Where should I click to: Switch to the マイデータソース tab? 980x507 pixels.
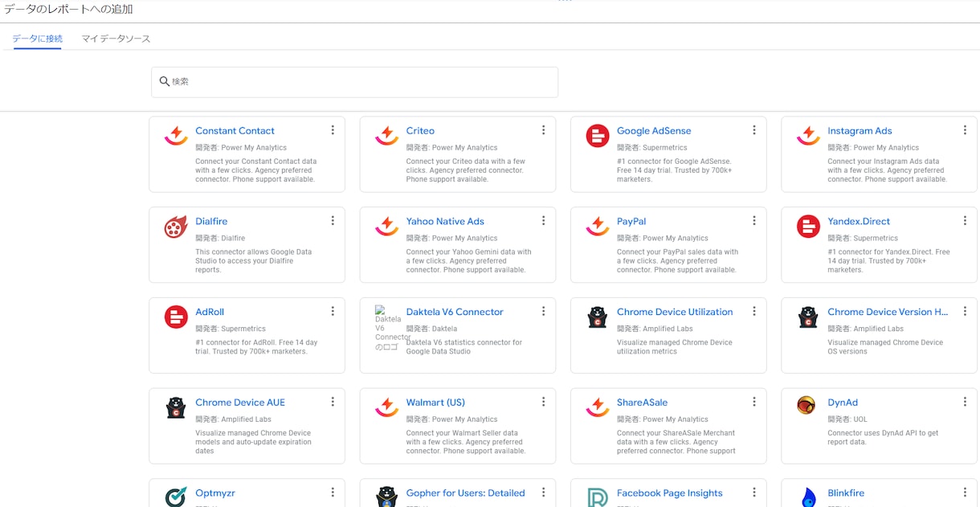click(x=116, y=39)
